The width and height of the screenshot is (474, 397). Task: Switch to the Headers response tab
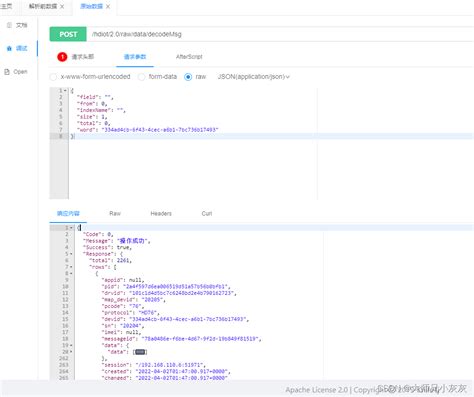click(x=161, y=213)
